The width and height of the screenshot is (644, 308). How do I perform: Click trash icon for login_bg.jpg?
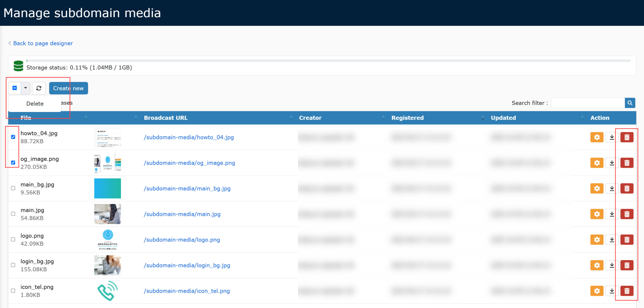tap(627, 265)
